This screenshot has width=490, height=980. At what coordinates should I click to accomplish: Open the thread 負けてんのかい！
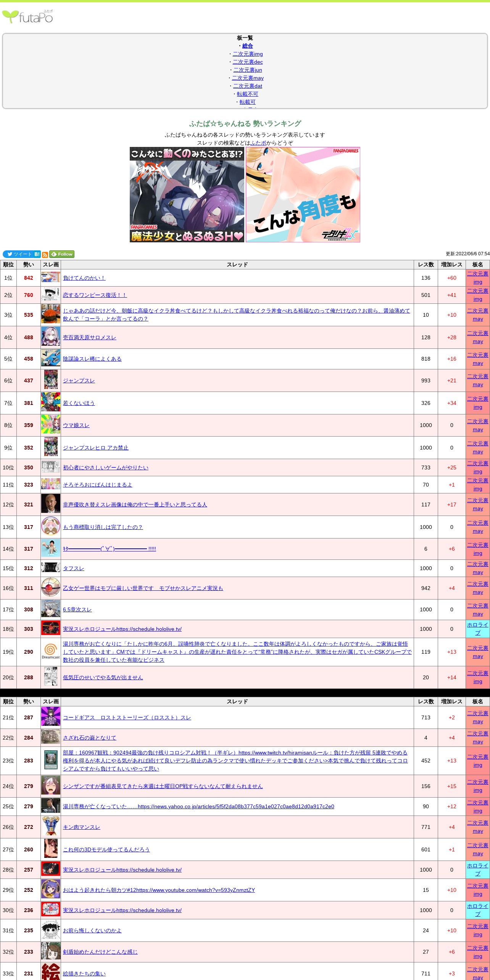[x=84, y=278]
